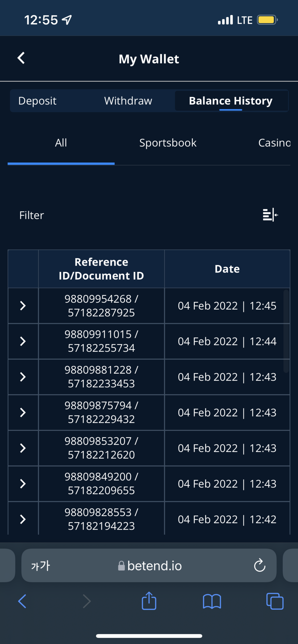Image resolution: width=298 pixels, height=644 pixels.
Task: Tap reference ID 98809954268 / 57182287925
Action: tap(101, 306)
